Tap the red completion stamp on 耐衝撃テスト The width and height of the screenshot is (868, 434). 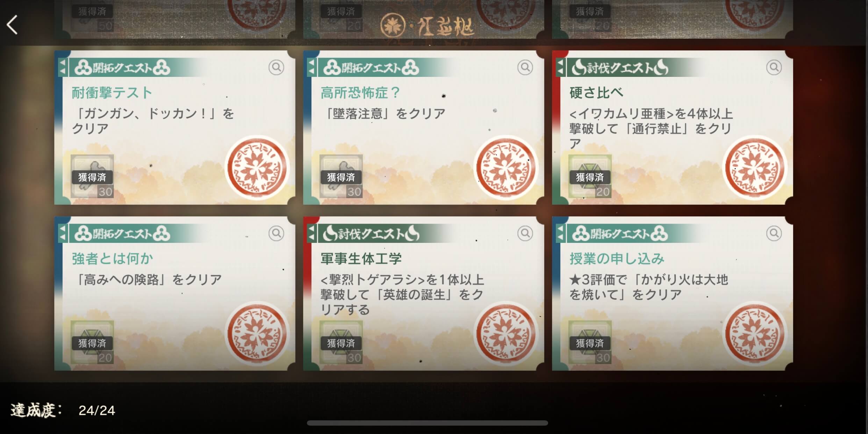click(257, 168)
